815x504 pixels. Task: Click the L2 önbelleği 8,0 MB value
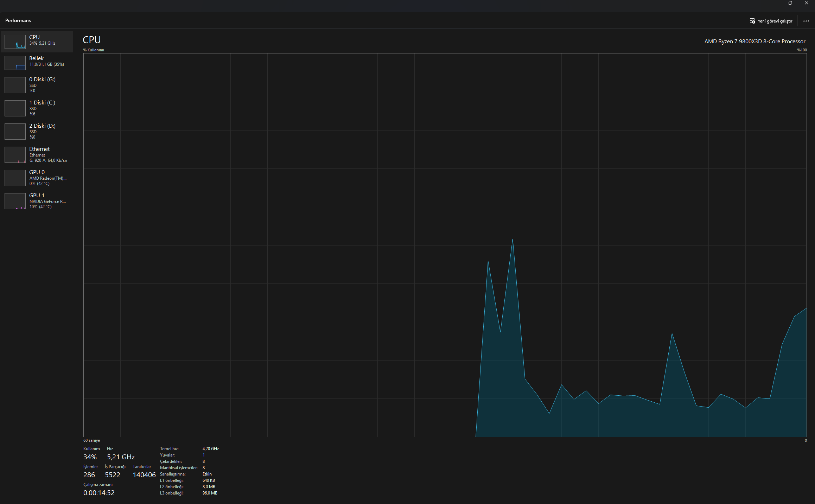209,487
